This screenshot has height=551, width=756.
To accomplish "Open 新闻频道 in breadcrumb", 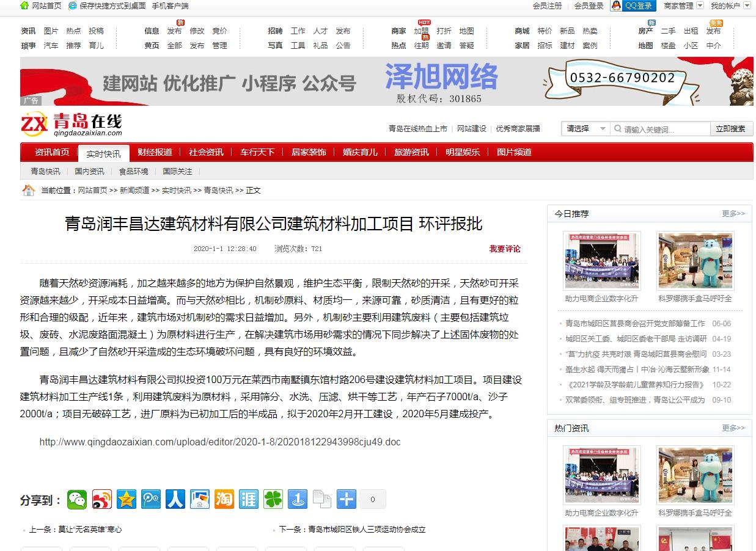I will (x=134, y=191).
